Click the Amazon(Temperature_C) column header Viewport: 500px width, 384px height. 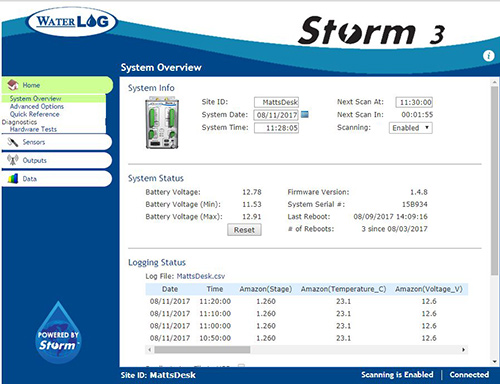point(343,289)
